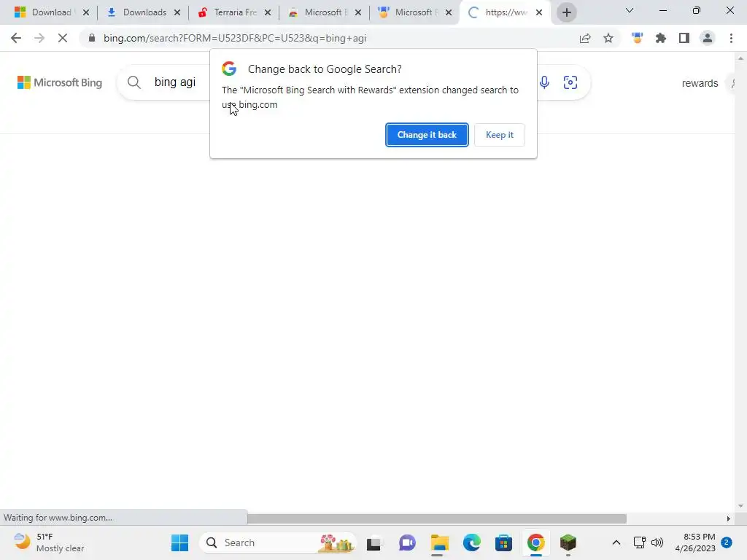Bookmark this page with star icon
Viewport: 747px width, 560px height.
[608, 38]
